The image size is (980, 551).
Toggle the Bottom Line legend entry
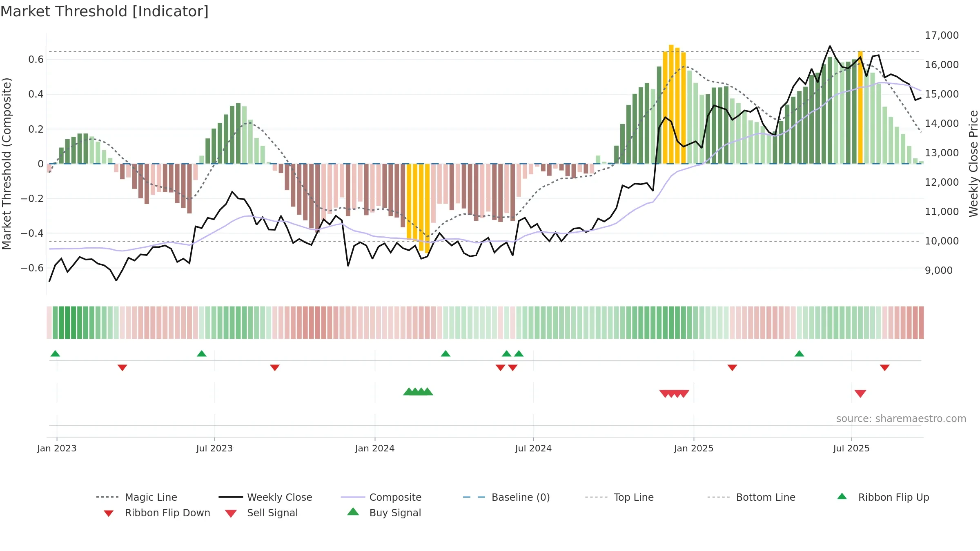tap(751, 497)
